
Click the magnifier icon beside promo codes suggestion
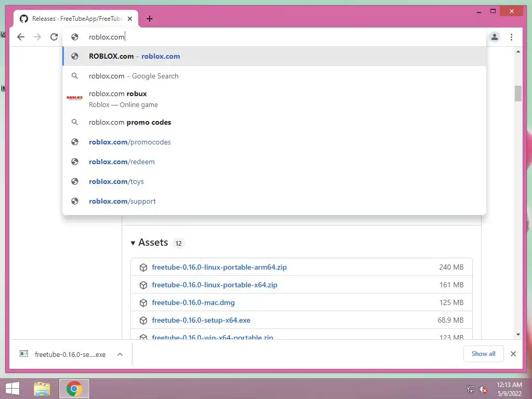[x=75, y=122]
